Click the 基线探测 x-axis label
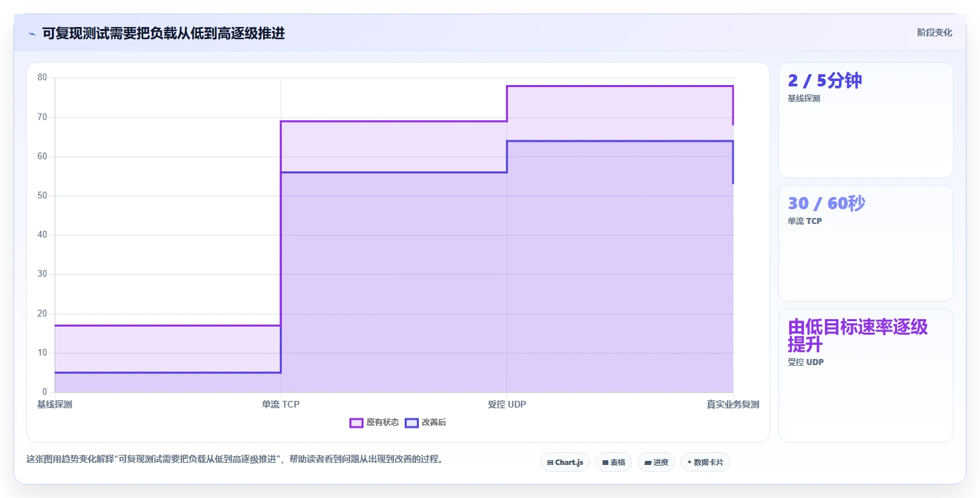 [x=55, y=405]
